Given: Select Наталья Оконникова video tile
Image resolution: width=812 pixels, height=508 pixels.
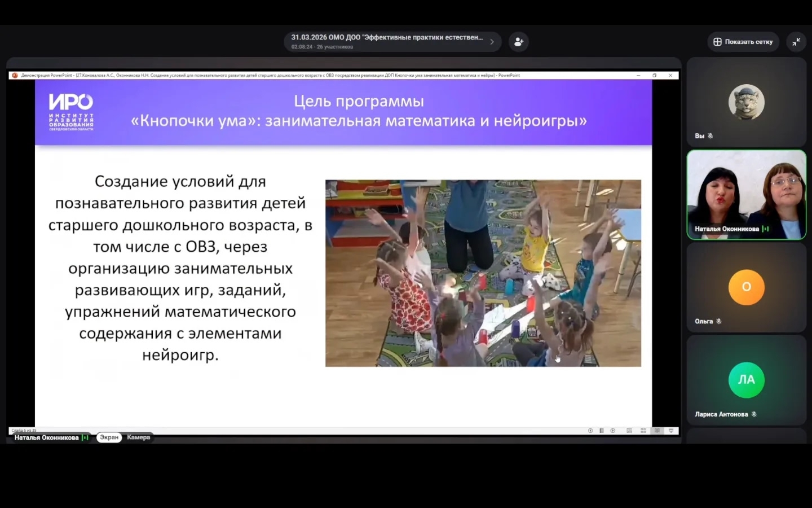Looking at the screenshot, I should (x=746, y=195).
